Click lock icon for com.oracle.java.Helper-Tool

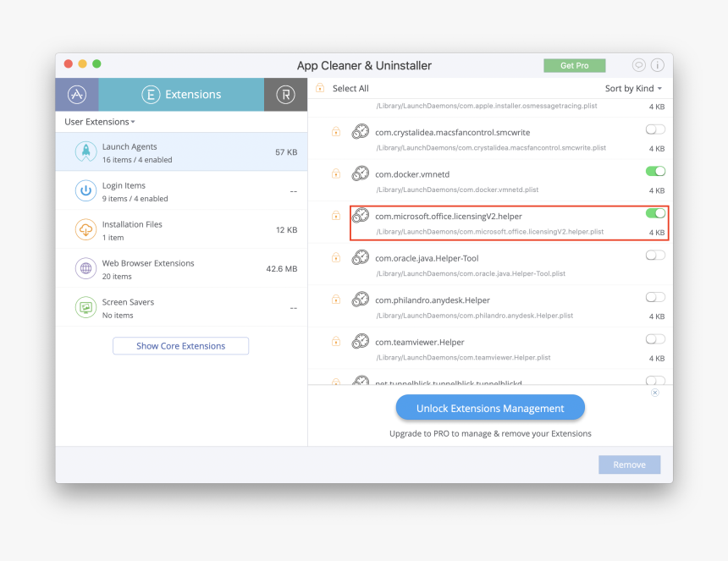pos(336,257)
